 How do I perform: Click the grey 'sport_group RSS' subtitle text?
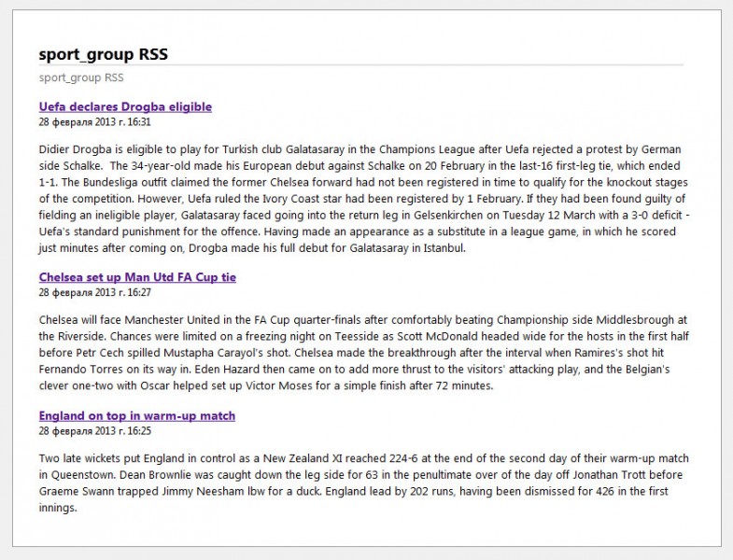point(81,77)
